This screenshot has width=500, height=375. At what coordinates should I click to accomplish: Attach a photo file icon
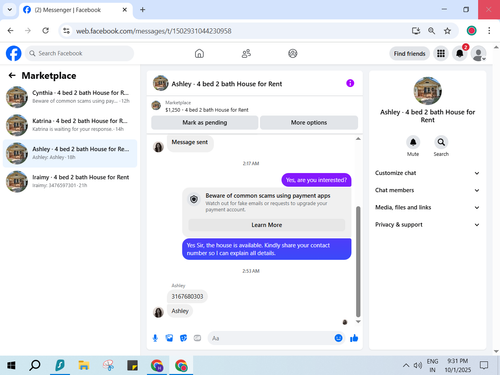169,338
